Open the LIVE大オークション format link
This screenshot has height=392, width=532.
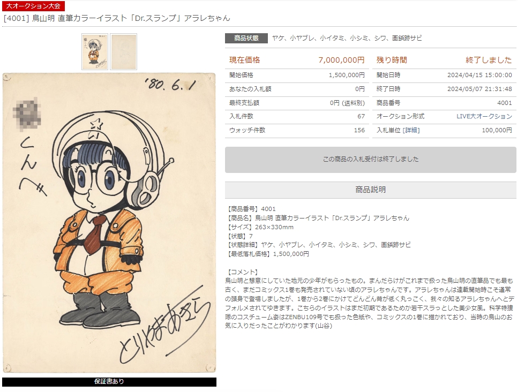click(484, 116)
